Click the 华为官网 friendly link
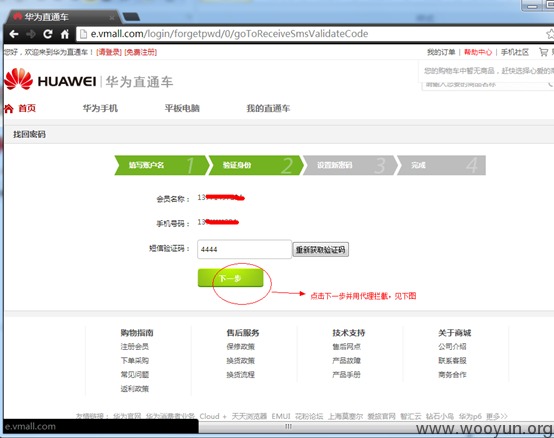Viewport: 554px width, 438px height. coord(127,416)
